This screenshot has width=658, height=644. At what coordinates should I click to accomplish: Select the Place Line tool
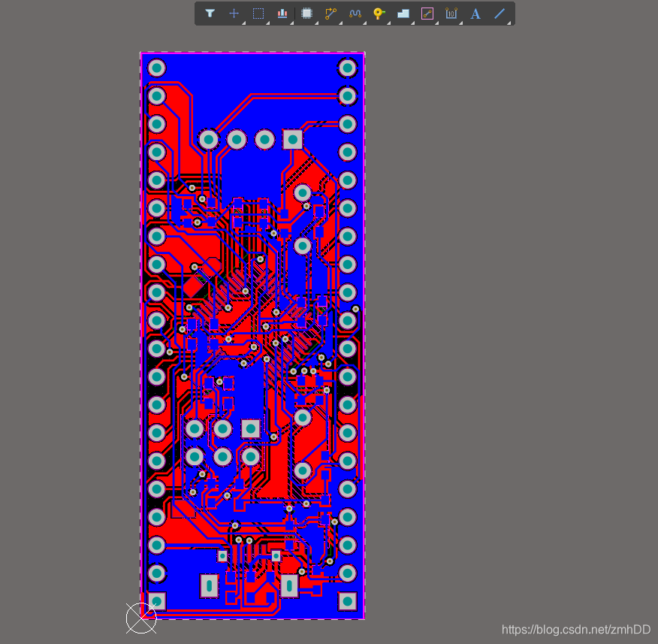pyautogui.click(x=500, y=13)
